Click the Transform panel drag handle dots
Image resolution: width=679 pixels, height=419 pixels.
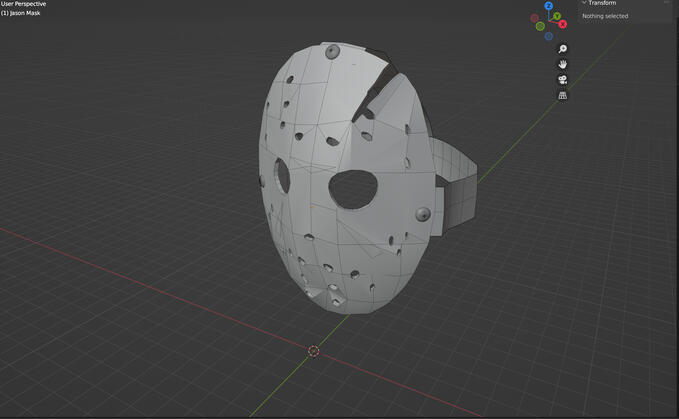tap(666, 3)
